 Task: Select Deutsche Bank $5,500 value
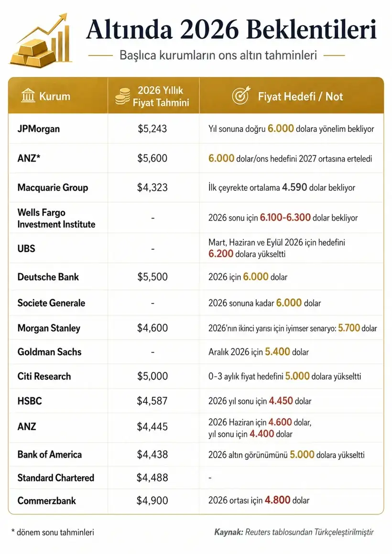[x=152, y=276]
